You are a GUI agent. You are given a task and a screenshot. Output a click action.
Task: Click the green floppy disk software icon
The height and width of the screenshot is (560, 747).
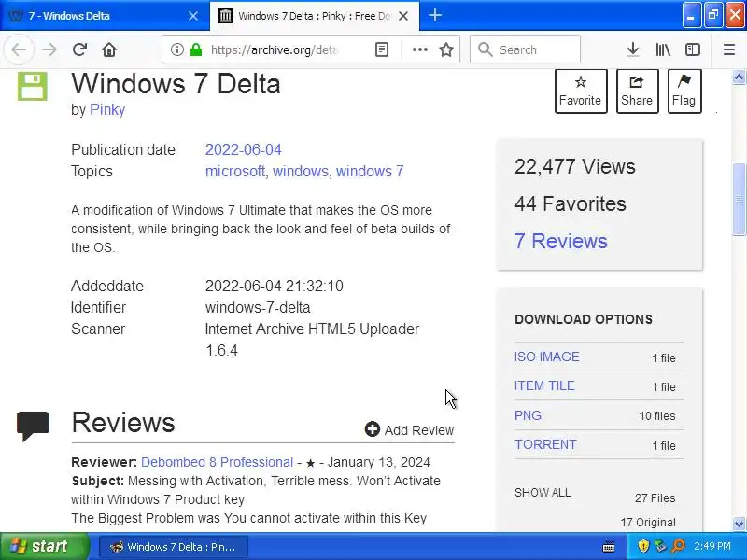(x=33, y=86)
